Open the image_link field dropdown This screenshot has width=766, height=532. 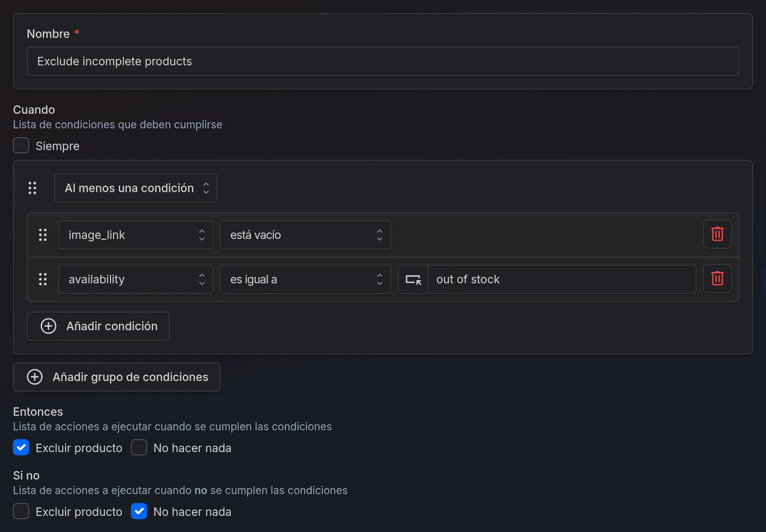(x=135, y=235)
